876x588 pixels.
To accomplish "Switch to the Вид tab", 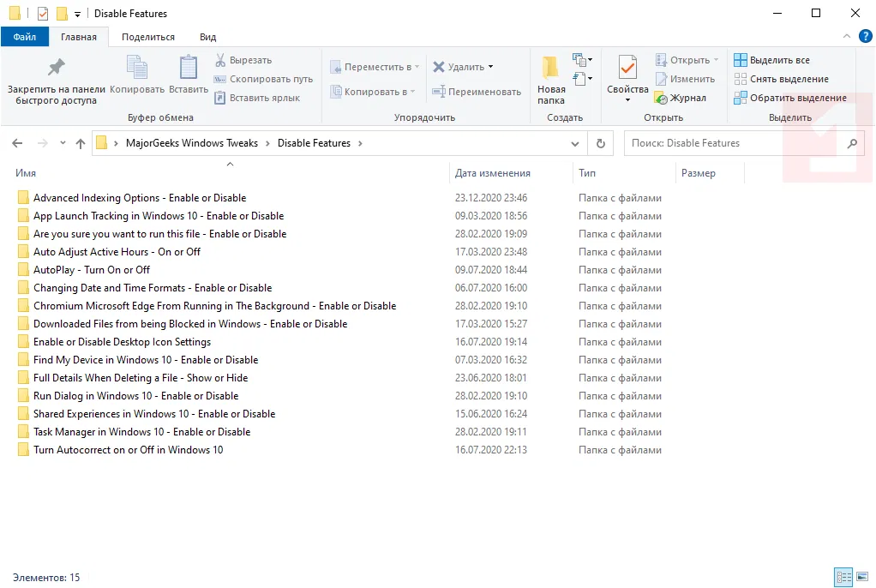I will (207, 37).
